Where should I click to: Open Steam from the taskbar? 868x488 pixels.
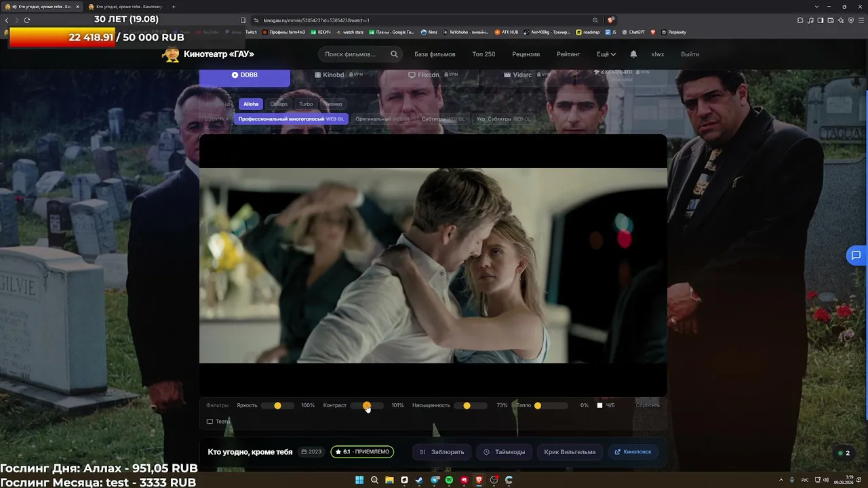(x=419, y=480)
